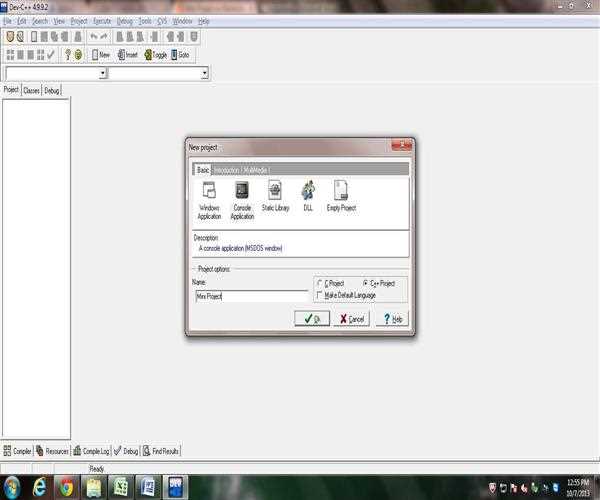Select the Static Library project icon
Viewport: 600px width, 500px height.
(274, 191)
